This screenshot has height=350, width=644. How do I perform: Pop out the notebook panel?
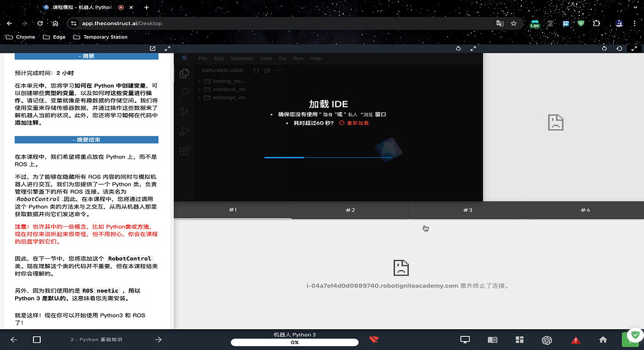[x=152, y=48]
